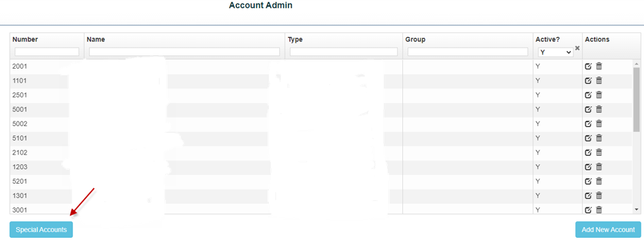Sort by the Number column header
This screenshot has width=644, height=243.
[25, 40]
